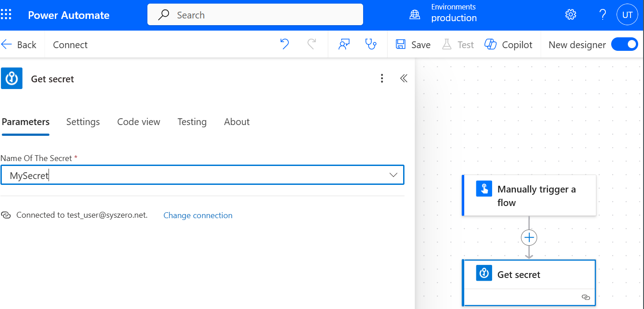Image resolution: width=644 pixels, height=309 pixels.
Task: Click the Connected to test_user@syszero.net text
Action: click(x=82, y=215)
